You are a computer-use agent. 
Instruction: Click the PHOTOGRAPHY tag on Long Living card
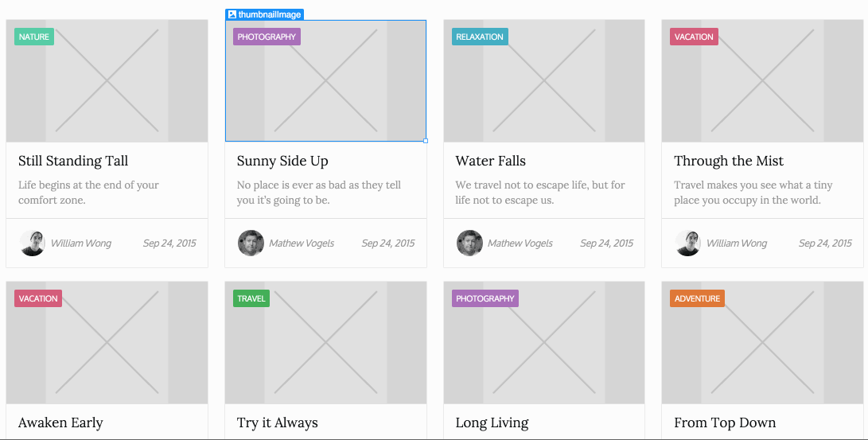[x=485, y=298]
